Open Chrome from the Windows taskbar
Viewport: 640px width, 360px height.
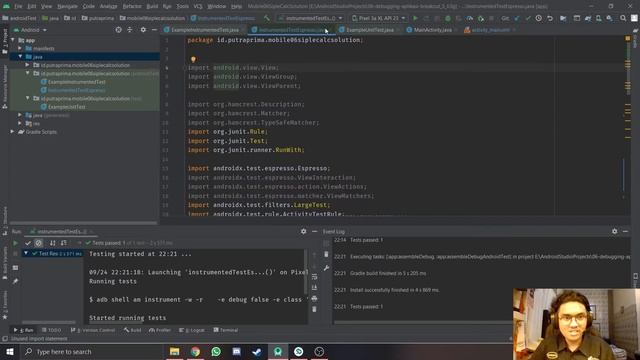coord(195,351)
